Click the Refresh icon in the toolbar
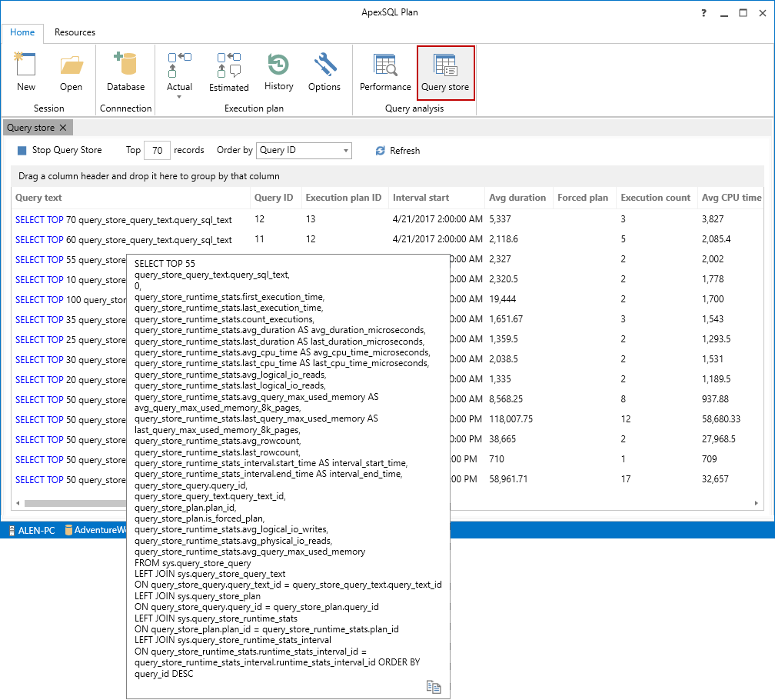775x700 pixels. (x=380, y=151)
